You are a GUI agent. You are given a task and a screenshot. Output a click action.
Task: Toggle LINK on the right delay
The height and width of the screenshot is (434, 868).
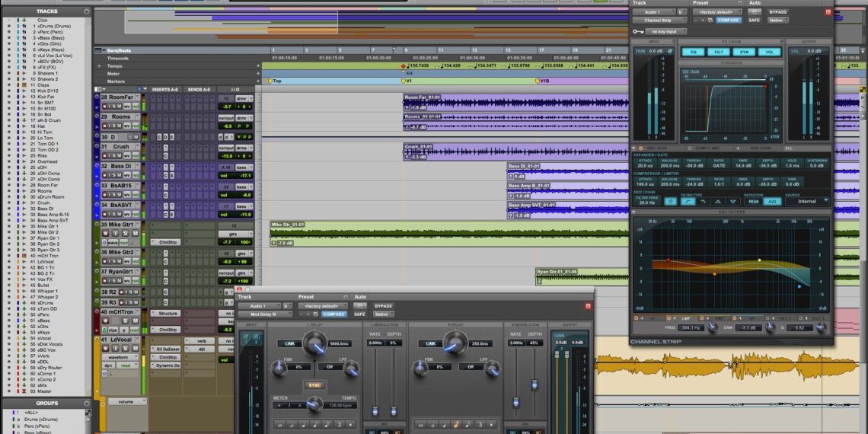pyautogui.click(x=430, y=343)
